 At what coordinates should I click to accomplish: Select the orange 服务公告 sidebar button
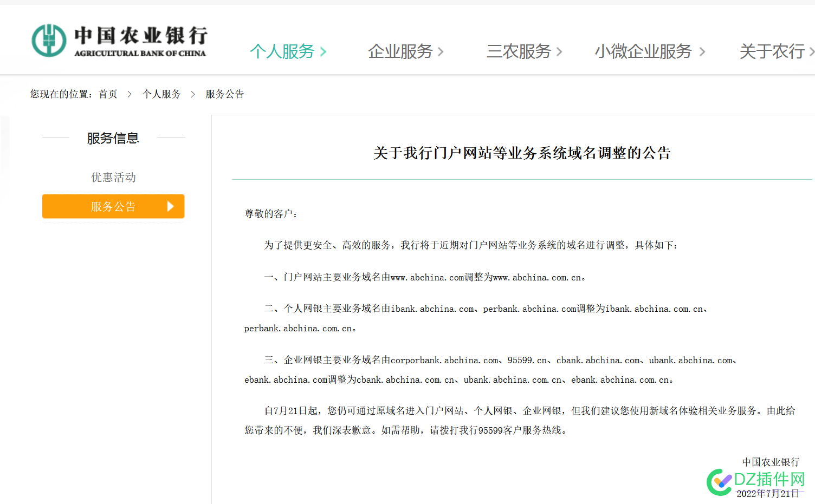click(113, 206)
